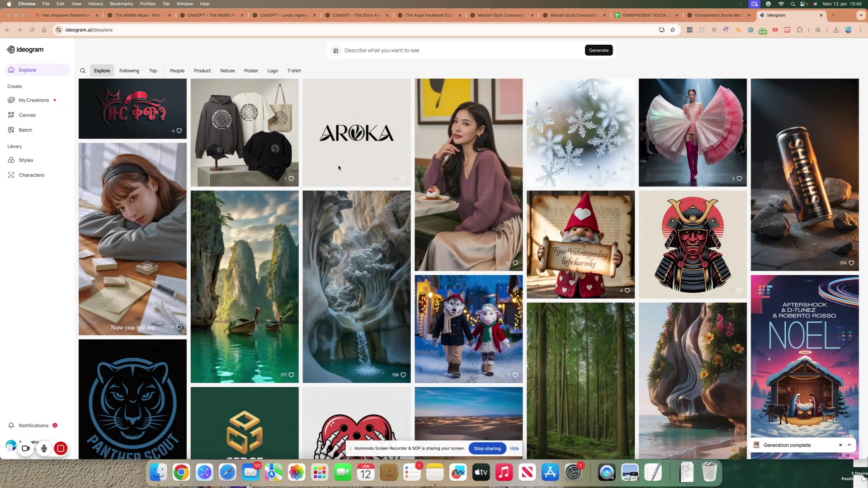Like the green lagoon boat image

click(x=291, y=375)
